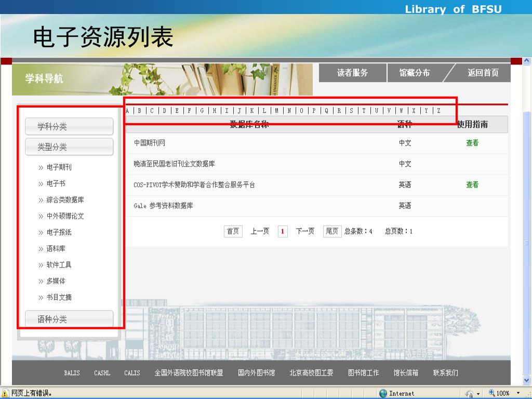This screenshot has width=532, height=399.
Task: Filter databases by letter S
Action: [x=352, y=111]
